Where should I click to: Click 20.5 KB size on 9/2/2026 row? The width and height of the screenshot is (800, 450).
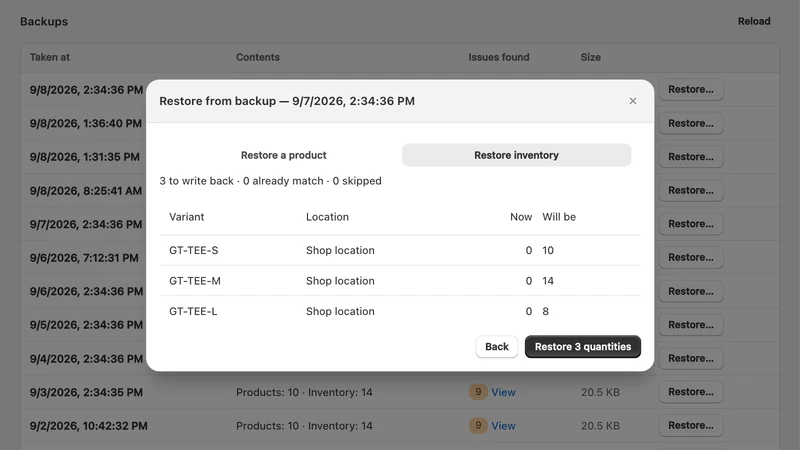point(600,426)
